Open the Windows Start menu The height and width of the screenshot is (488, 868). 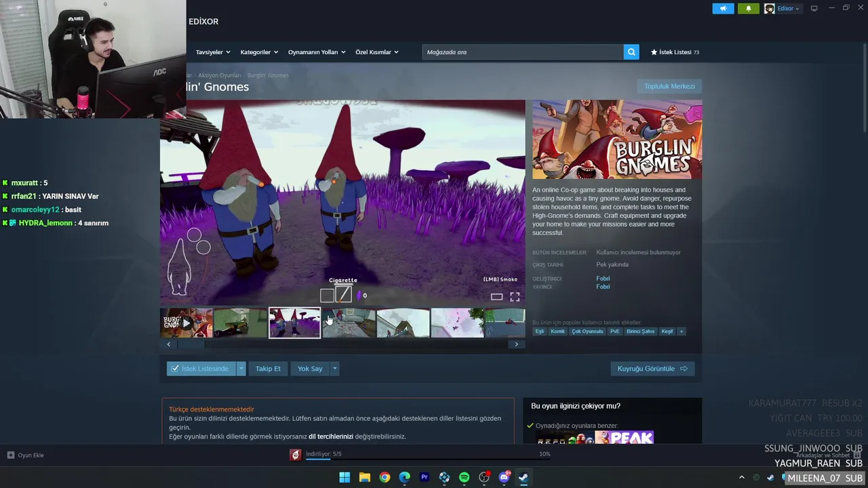pyautogui.click(x=344, y=477)
